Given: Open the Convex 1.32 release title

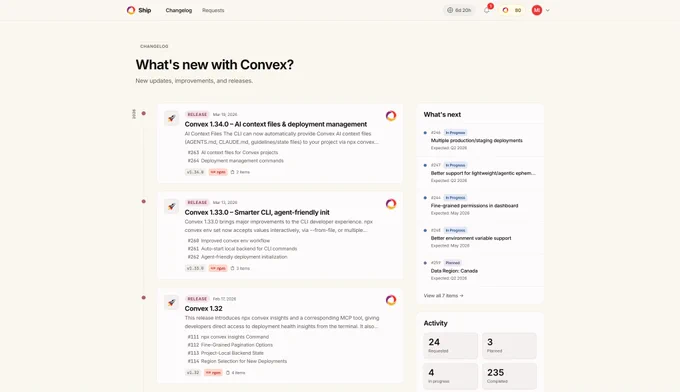Looking at the screenshot, I should tap(203, 309).
